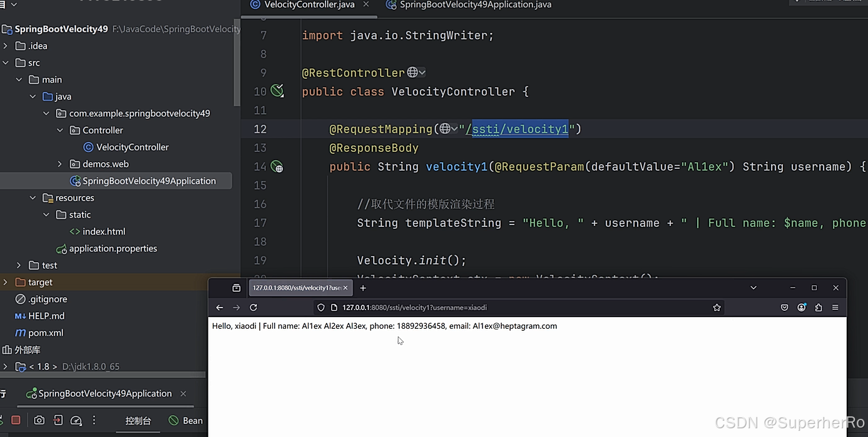Close the VelocityController.java editor tab
Viewport: 868px width, 437px height.
point(366,4)
